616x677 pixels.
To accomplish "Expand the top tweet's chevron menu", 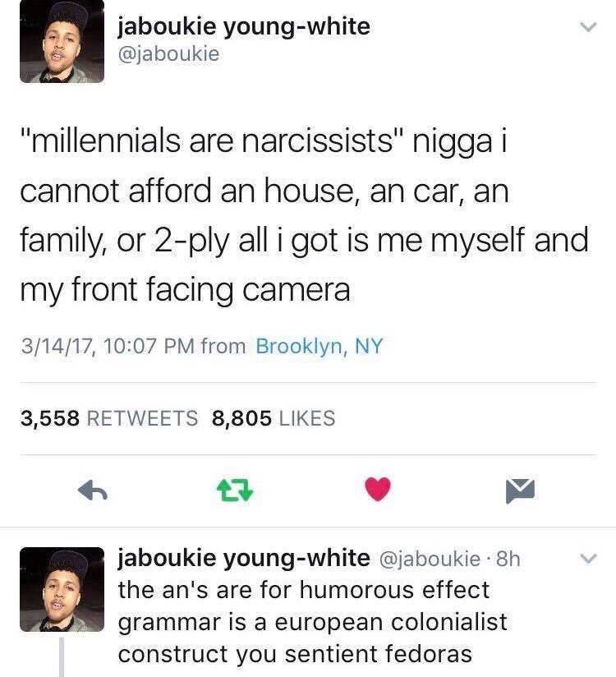I will [588, 27].
